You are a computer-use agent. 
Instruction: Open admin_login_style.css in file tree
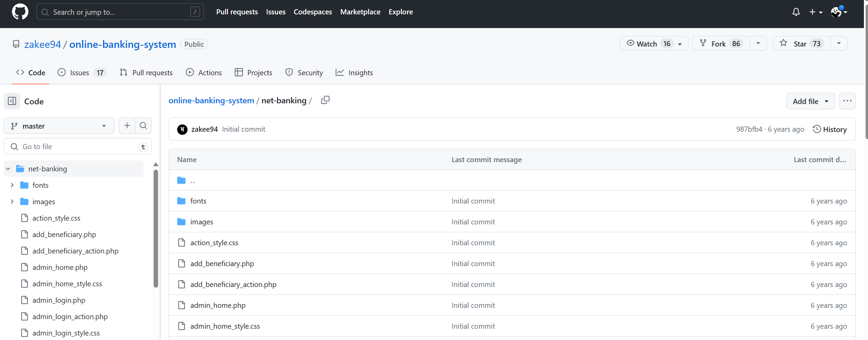[66, 333]
